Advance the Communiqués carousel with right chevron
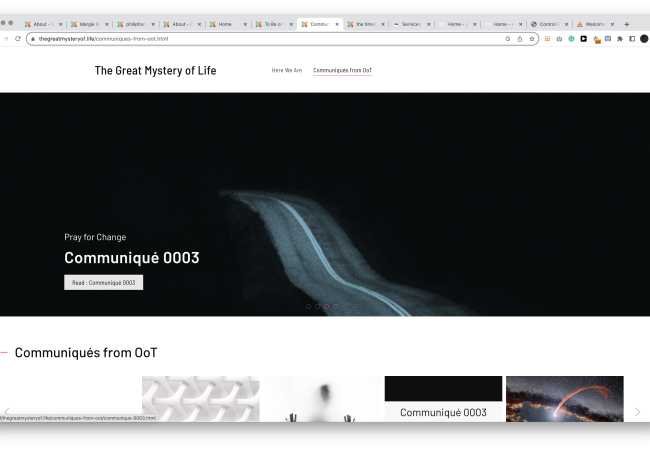Image resolution: width=650 pixels, height=450 pixels. click(637, 411)
